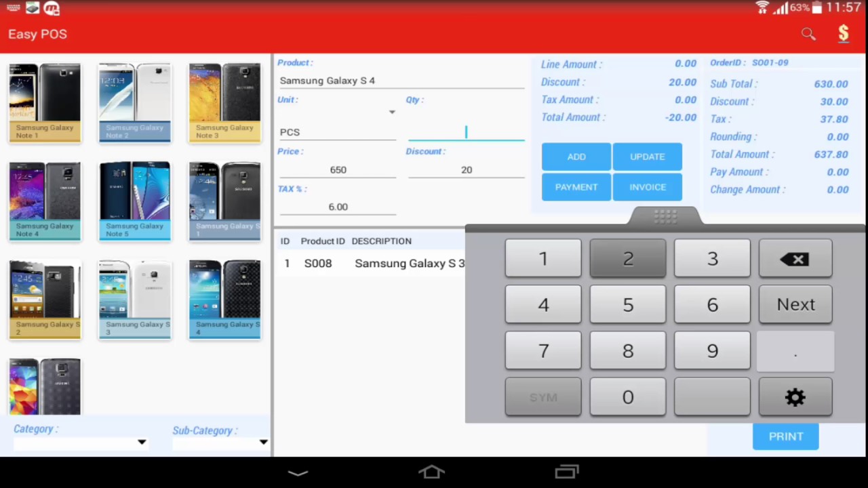868x488 pixels.
Task: Tap the battery status icon
Action: coord(816,7)
